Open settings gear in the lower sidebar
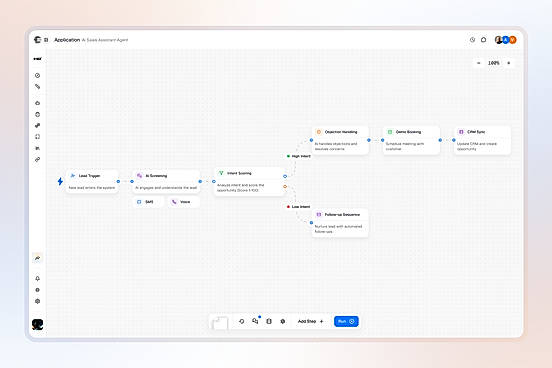 coord(38,301)
